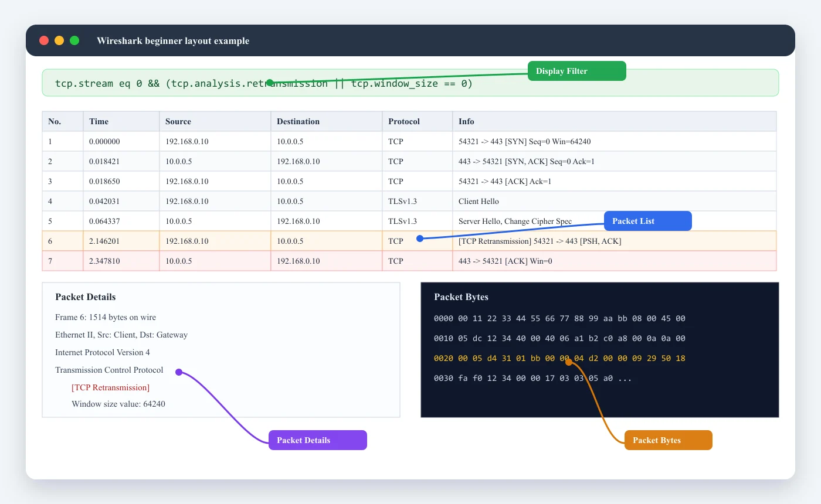Click packet number 7 in No. column
821x504 pixels.
(x=50, y=261)
